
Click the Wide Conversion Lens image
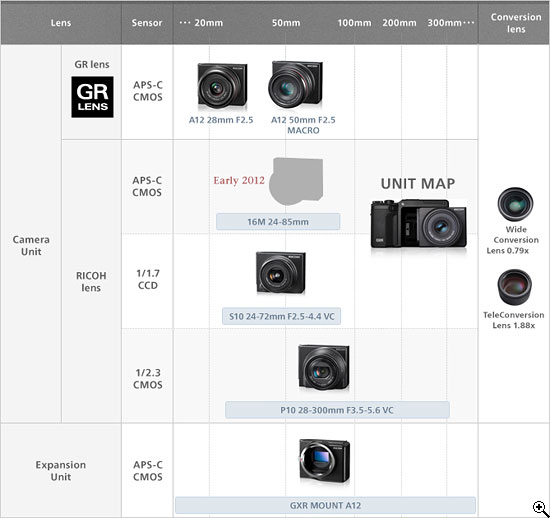click(x=515, y=204)
